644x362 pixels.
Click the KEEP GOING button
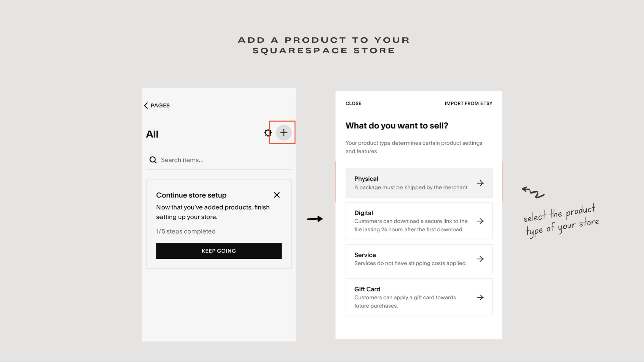219,251
